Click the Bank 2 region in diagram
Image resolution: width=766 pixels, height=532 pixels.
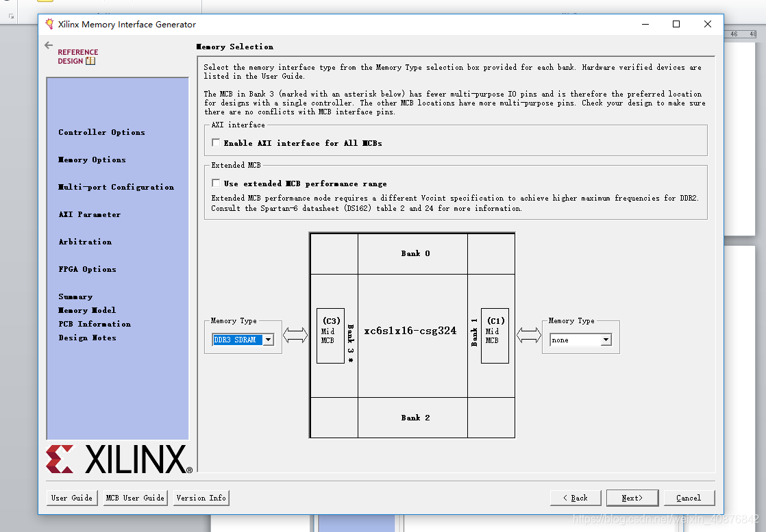pos(412,418)
